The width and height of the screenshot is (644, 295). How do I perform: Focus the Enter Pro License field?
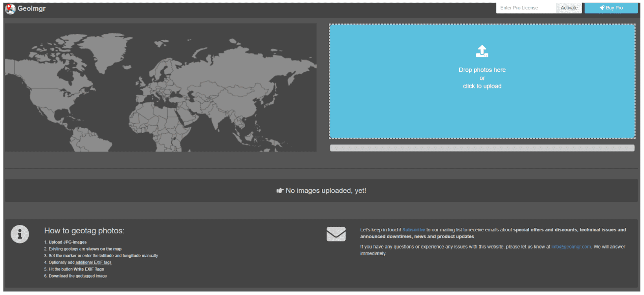526,8
